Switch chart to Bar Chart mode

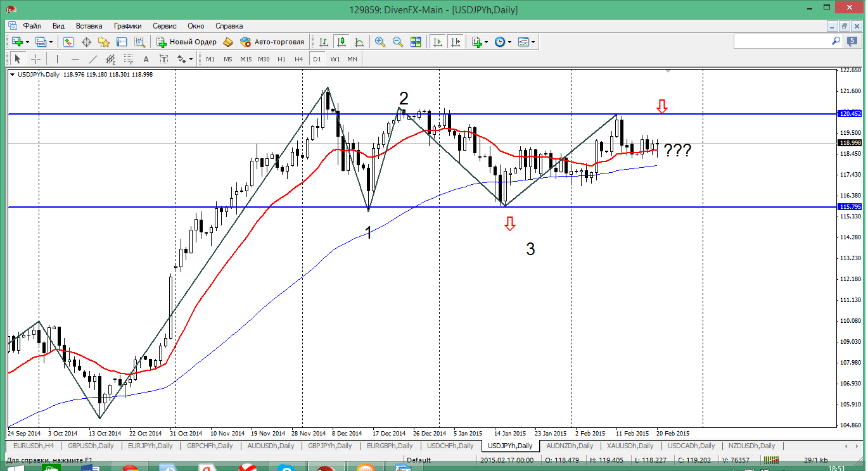click(324, 42)
